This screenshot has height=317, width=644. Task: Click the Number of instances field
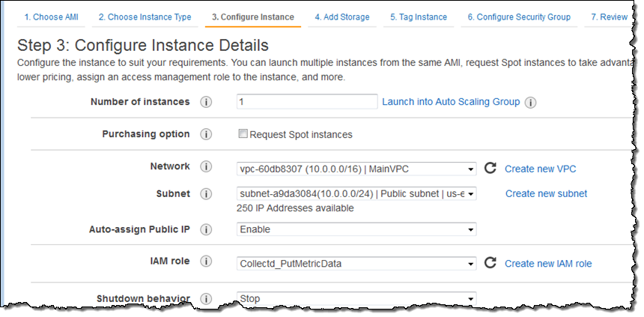tap(306, 102)
